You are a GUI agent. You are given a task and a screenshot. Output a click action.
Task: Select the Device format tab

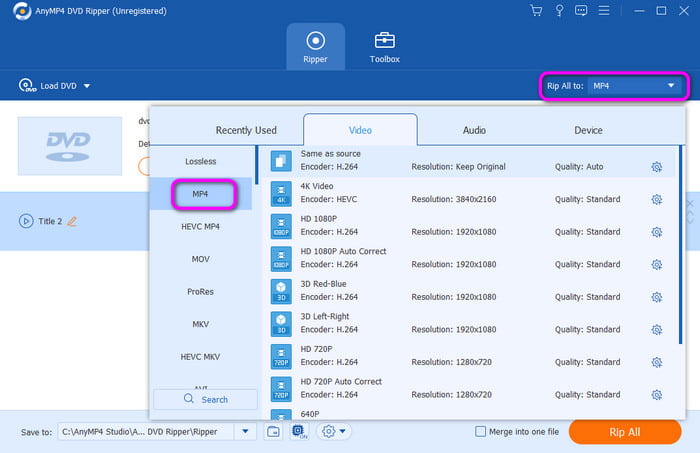click(588, 130)
